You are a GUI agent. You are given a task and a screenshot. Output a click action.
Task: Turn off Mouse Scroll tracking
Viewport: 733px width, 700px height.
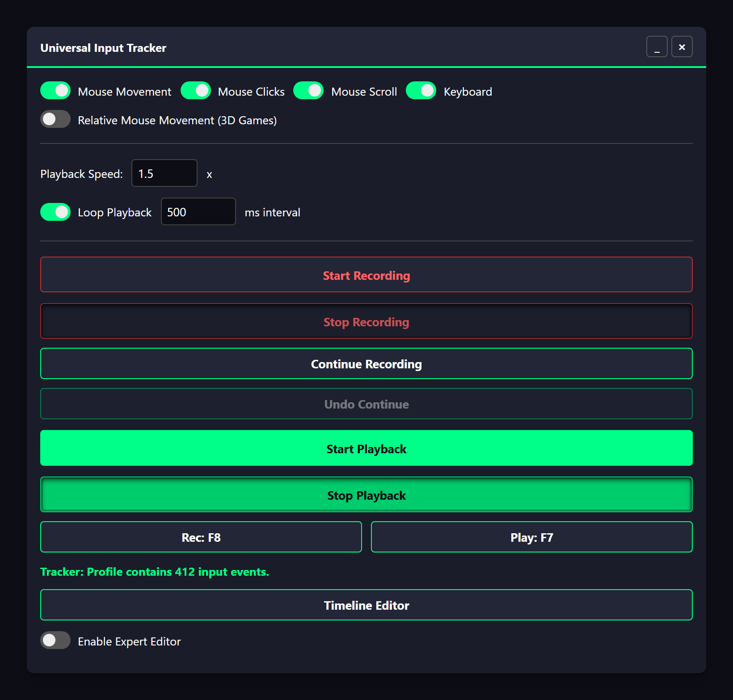pyautogui.click(x=308, y=90)
